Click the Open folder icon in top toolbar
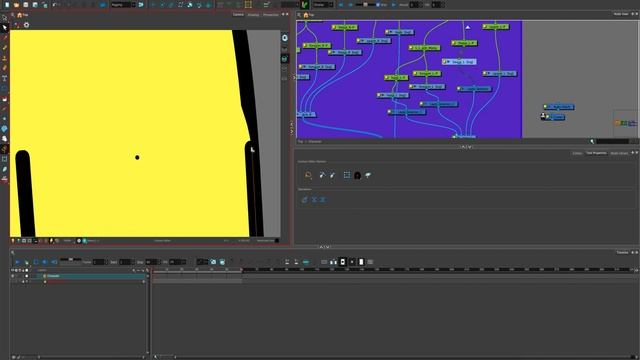This screenshot has width=640, height=360. pos(16,5)
